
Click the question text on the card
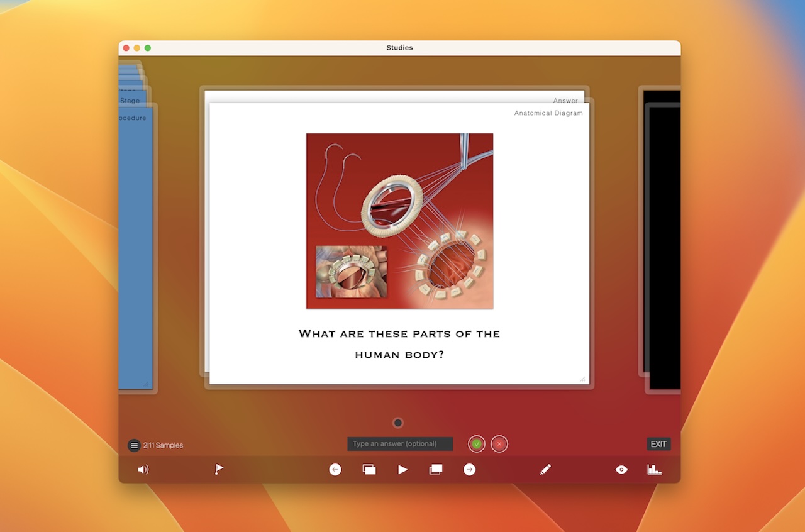[399, 344]
